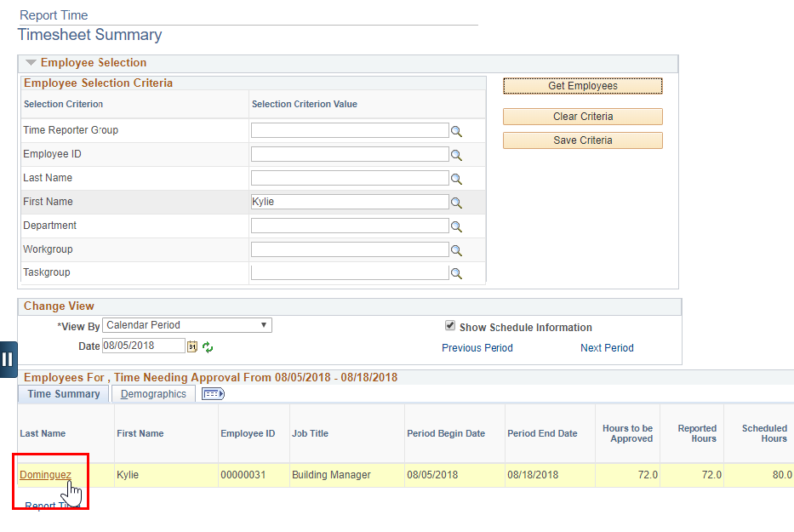Expand the blue sidebar handle on the left edge
The width and height of the screenshot is (794, 532).
pyautogui.click(x=8, y=359)
